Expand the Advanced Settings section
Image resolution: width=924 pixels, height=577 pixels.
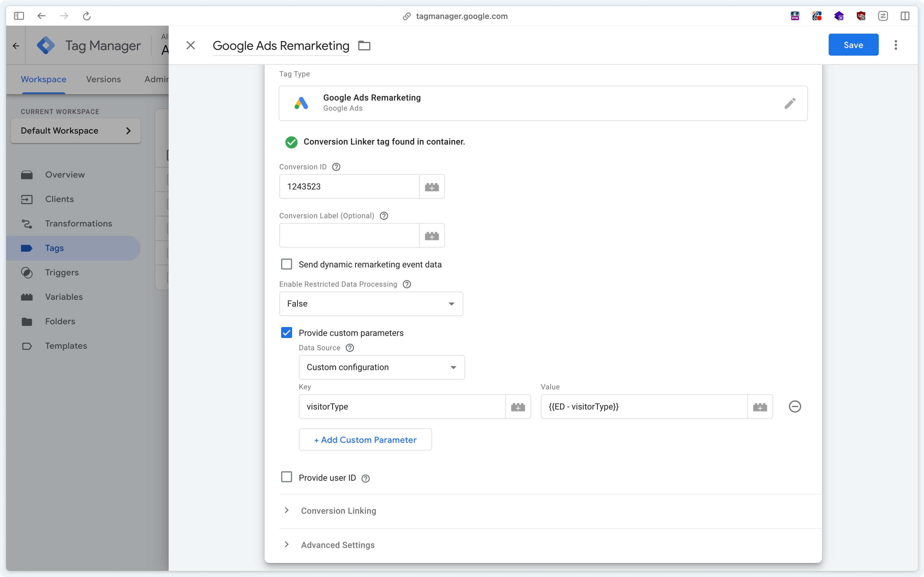(x=338, y=544)
